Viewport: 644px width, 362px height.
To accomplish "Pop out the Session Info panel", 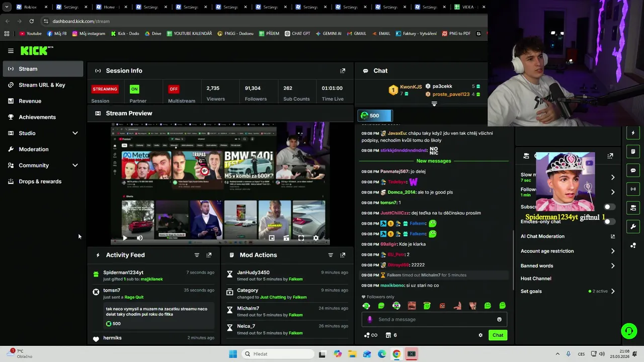I will 343,71.
